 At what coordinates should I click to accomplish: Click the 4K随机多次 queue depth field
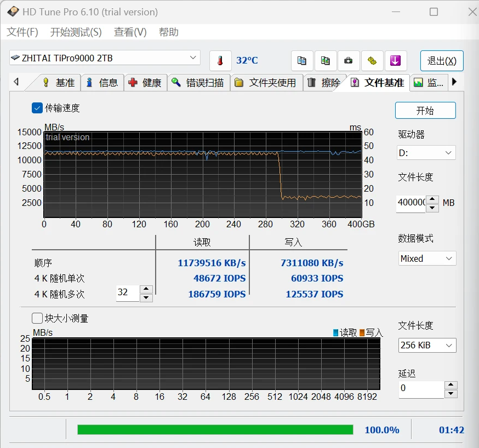tap(128, 292)
